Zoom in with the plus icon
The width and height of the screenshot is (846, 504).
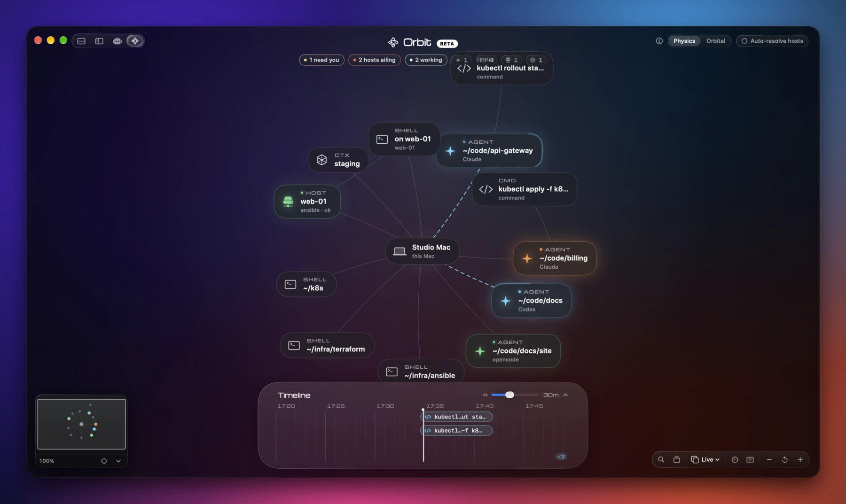(800, 459)
